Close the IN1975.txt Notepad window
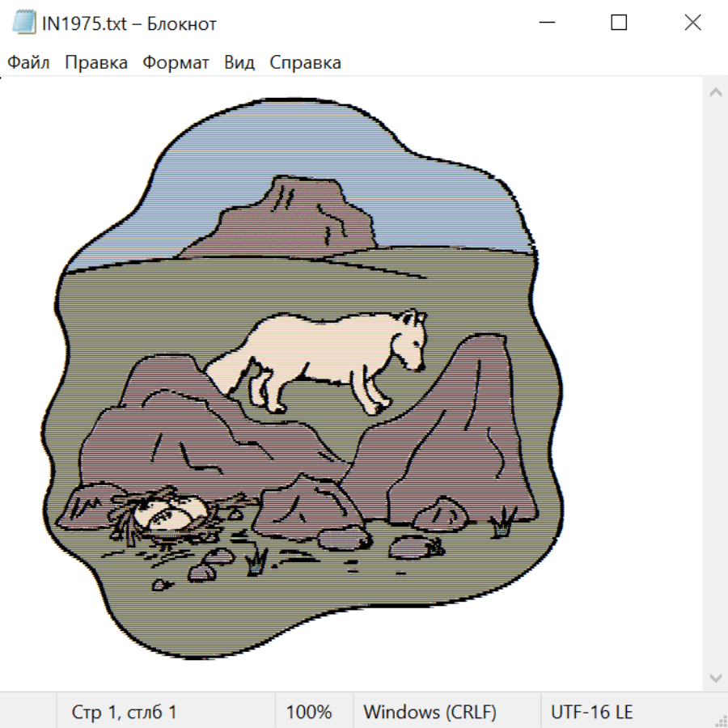Screen dimensions: 728x728 click(692, 23)
